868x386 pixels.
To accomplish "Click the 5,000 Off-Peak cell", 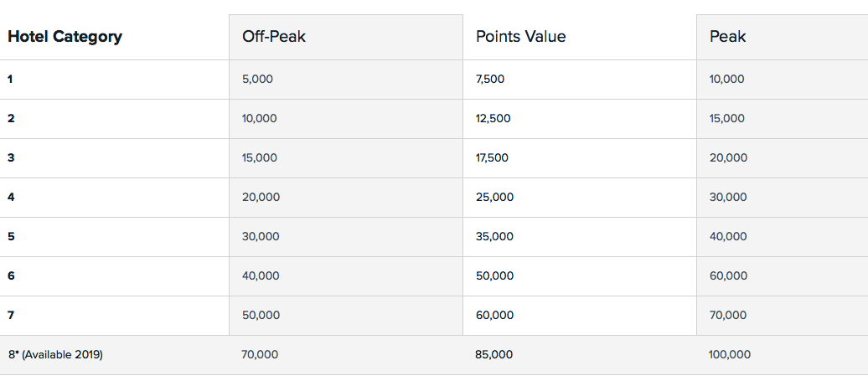I will click(257, 80).
